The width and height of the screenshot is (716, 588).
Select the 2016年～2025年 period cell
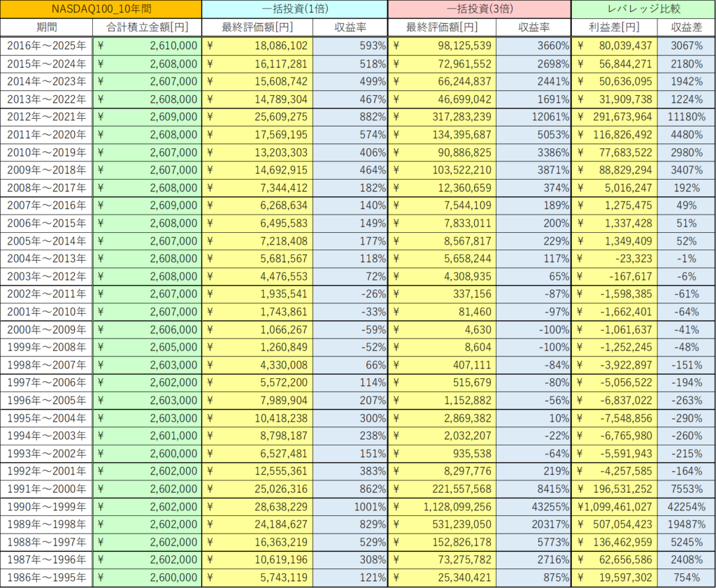47,46
